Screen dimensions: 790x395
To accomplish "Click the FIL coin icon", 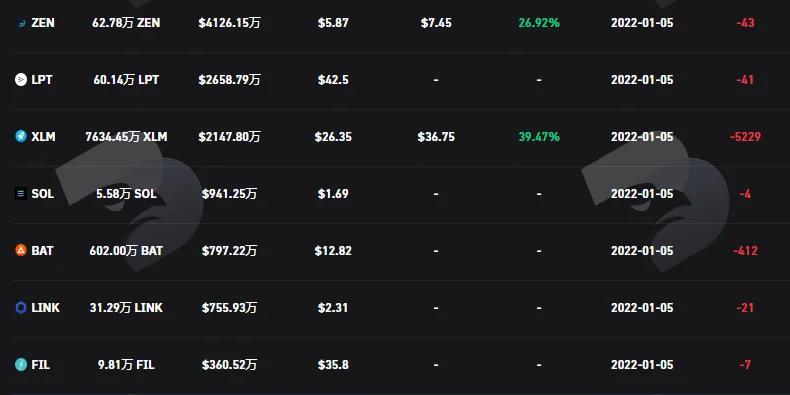I will point(21,364).
